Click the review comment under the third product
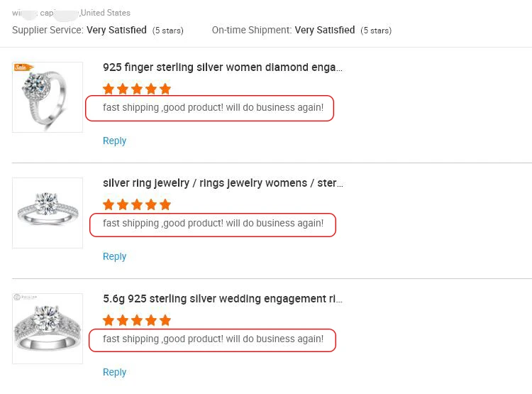 [x=213, y=339]
